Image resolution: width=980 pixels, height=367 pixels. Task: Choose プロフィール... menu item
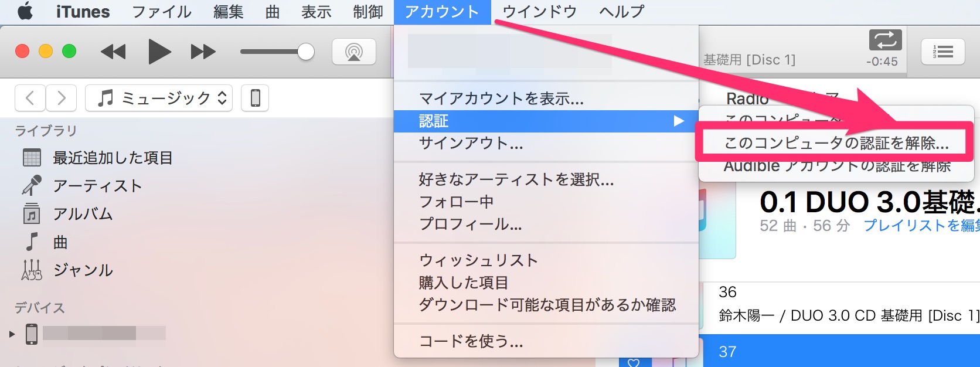[546, 224]
